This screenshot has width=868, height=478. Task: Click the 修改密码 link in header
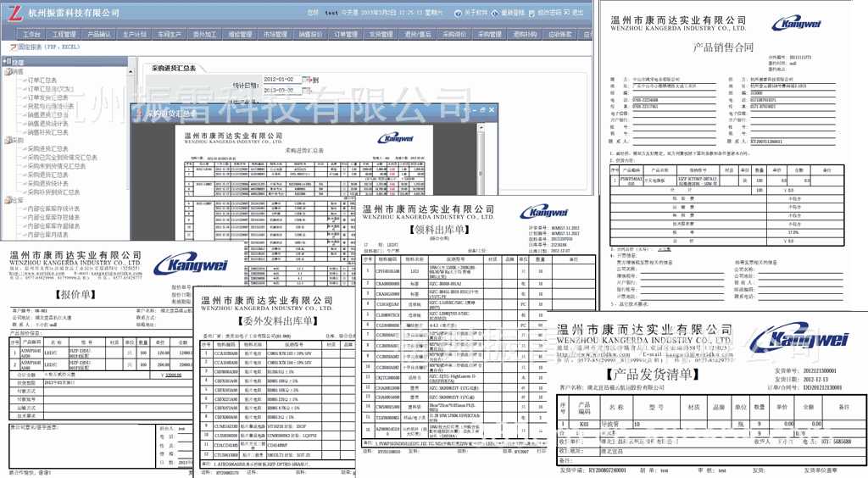pos(549,13)
